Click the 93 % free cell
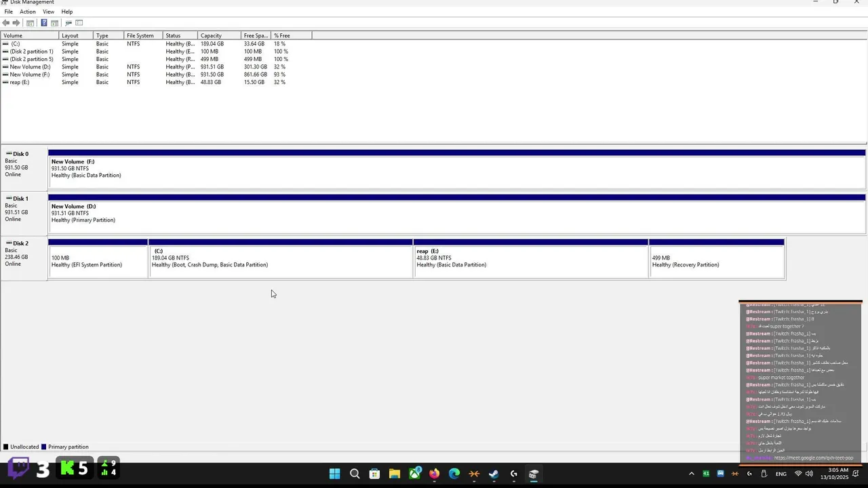Viewport: 868px width, 488px height. click(x=280, y=75)
